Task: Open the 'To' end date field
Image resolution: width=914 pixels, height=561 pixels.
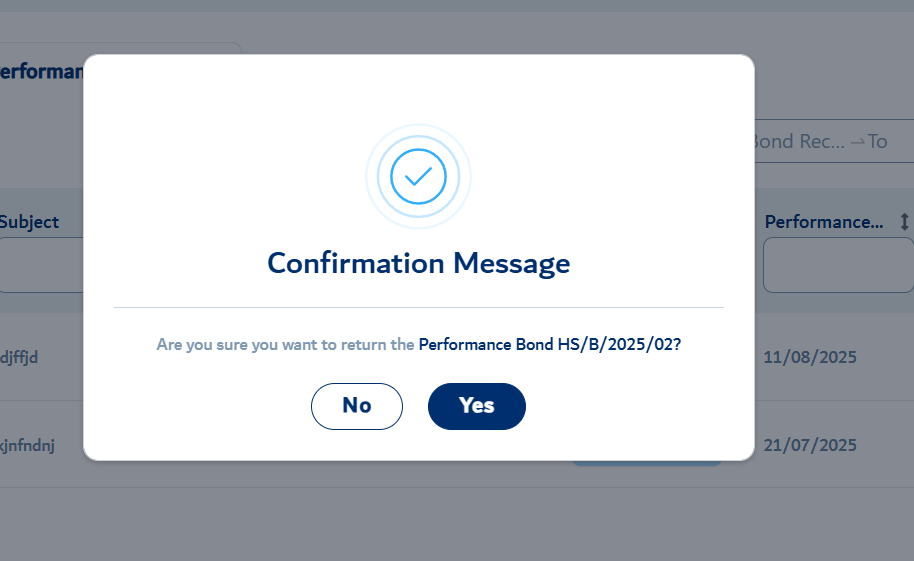Action: click(877, 142)
